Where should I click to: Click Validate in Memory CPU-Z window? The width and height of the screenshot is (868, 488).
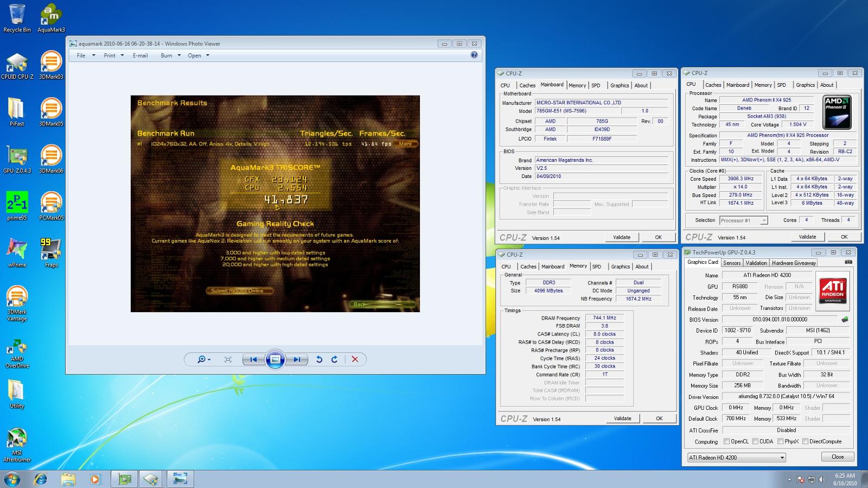622,419
